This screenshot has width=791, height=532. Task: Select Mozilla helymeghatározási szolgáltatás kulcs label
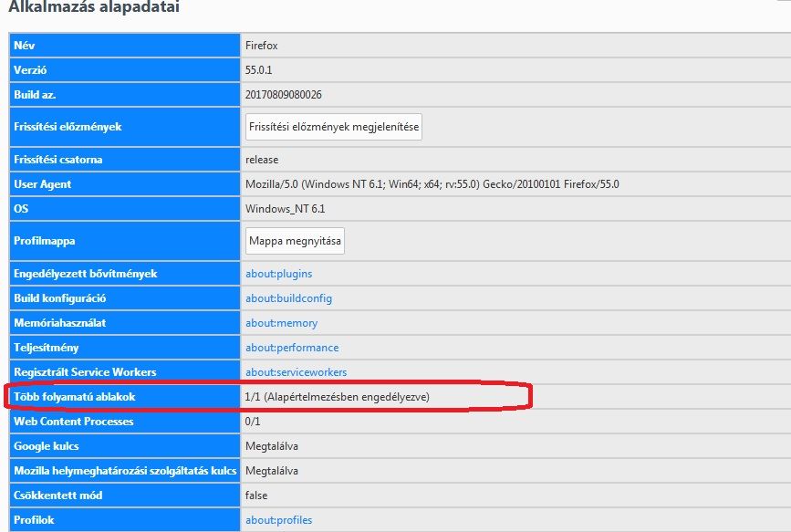click(125, 471)
